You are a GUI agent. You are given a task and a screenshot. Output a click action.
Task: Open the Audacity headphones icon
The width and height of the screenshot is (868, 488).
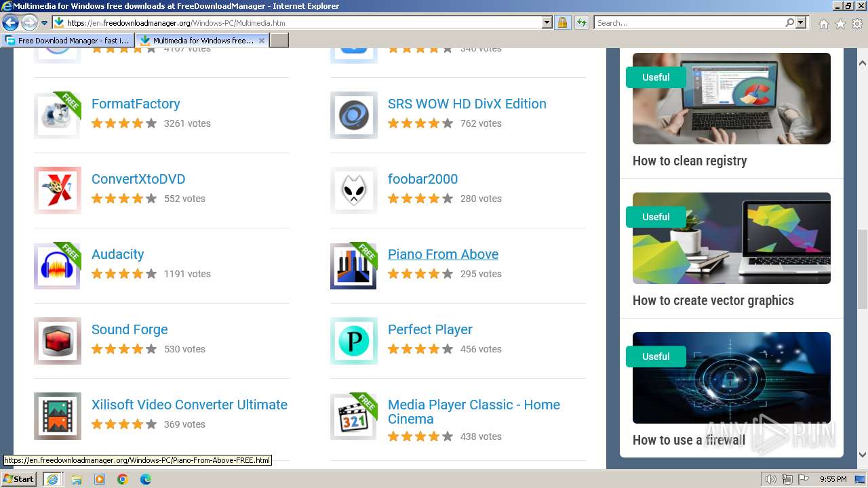tap(58, 266)
